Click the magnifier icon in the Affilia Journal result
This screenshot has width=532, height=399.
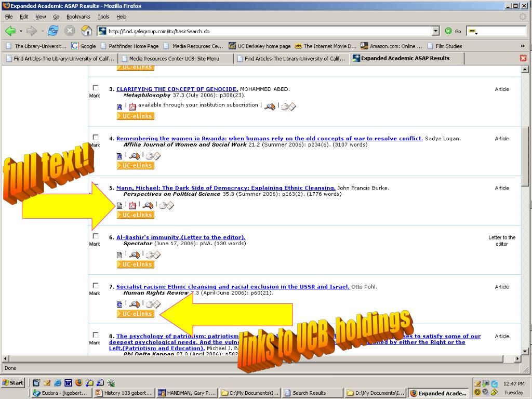point(135,156)
